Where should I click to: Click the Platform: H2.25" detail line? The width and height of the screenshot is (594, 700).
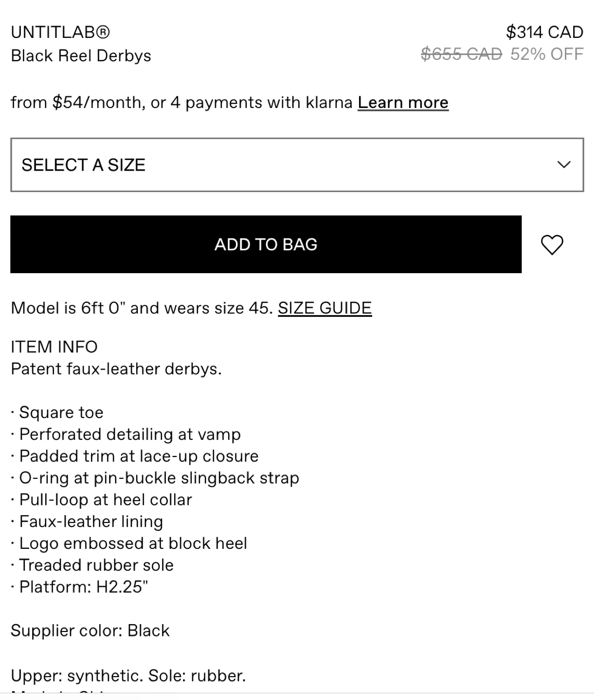(x=83, y=587)
